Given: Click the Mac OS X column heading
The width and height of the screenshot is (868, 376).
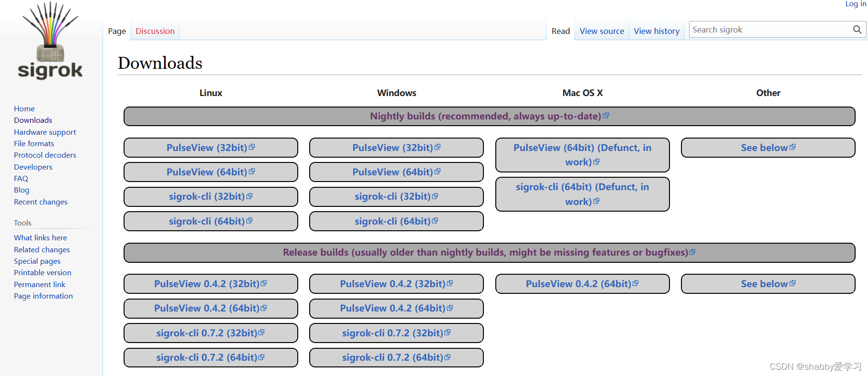Looking at the screenshot, I should 582,93.
